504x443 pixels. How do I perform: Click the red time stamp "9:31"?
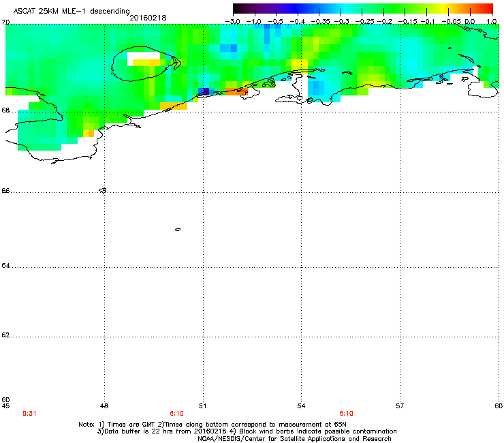[29, 414]
